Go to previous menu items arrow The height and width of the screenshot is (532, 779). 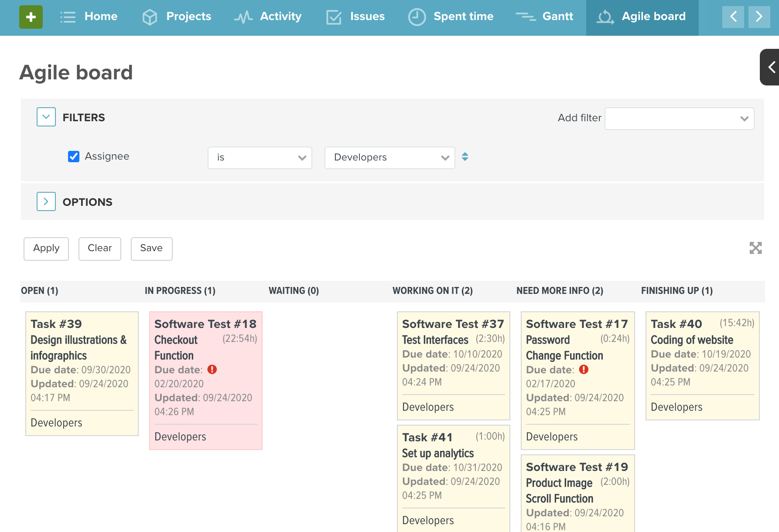coord(733,17)
